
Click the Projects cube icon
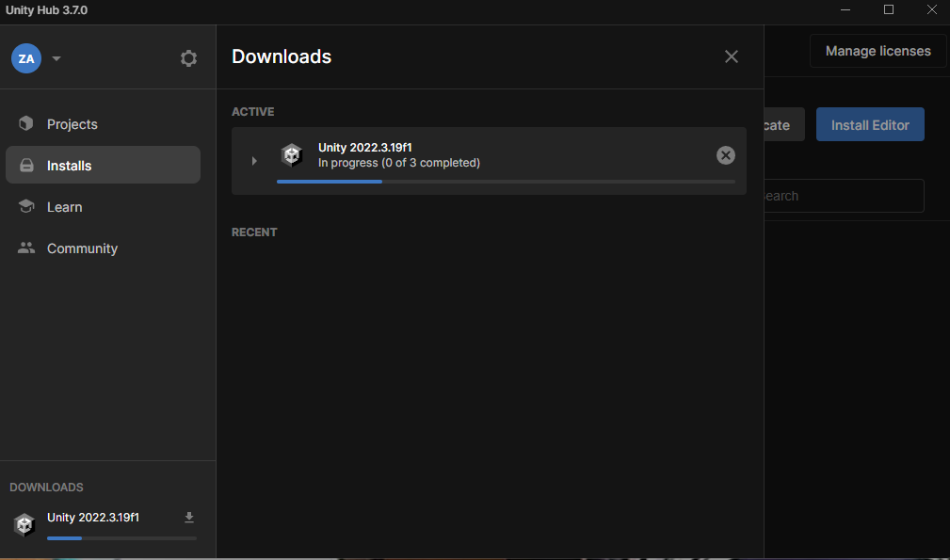click(26, 124)
